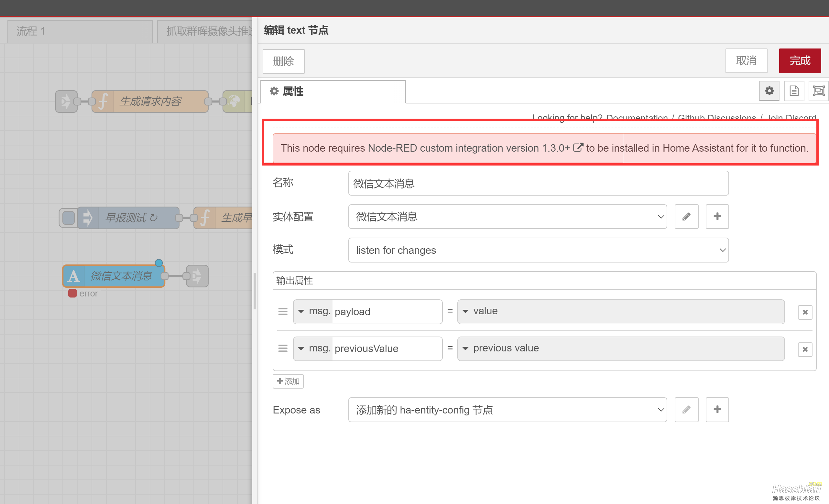Switch to the 抓取群晖摄像头 flow tab
The width and height of the screenshot is (829, 504).
click(x=205, y=31)
